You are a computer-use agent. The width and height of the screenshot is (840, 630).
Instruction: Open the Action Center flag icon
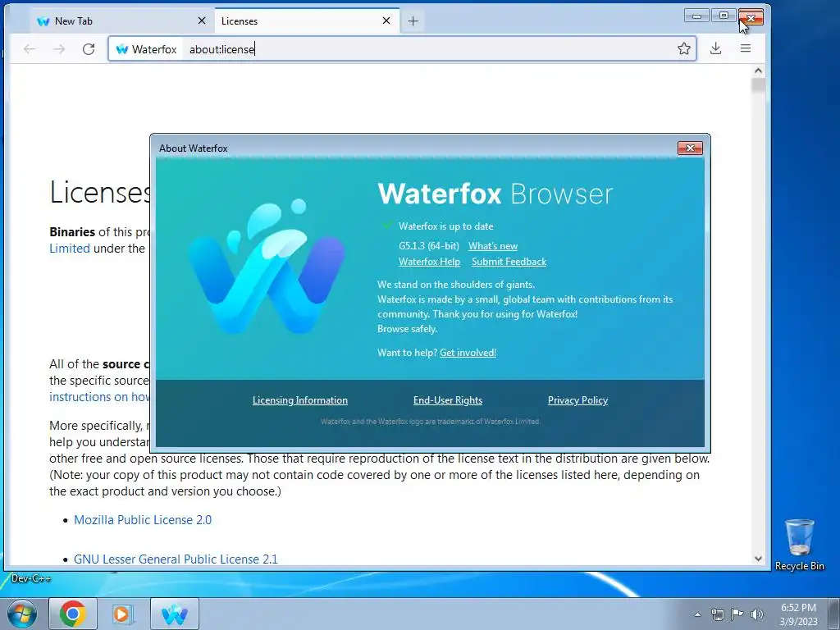tap(737, 614)
